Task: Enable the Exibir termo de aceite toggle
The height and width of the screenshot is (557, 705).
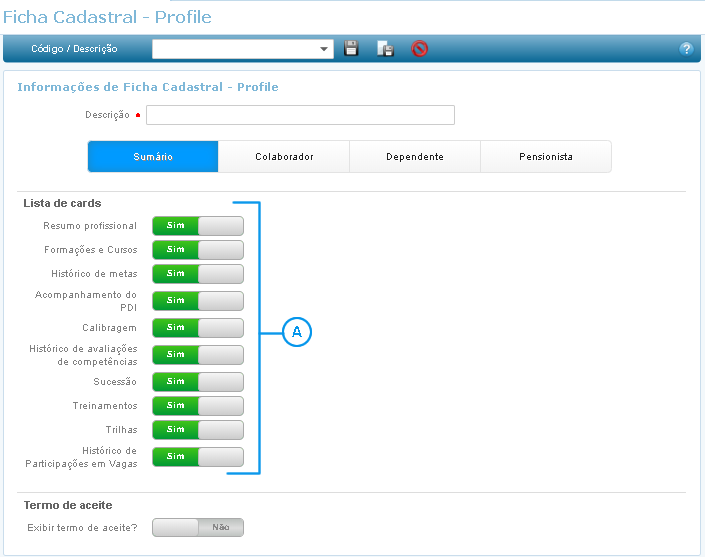Action: click(198, 527)
